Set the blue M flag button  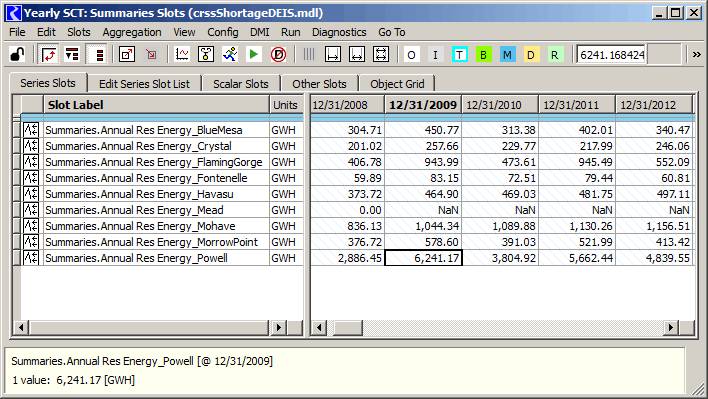tap(508, 55)
